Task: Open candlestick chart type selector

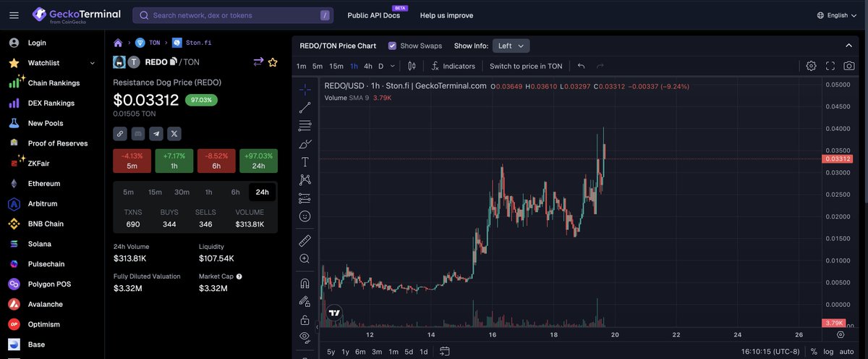Action: 412,66
